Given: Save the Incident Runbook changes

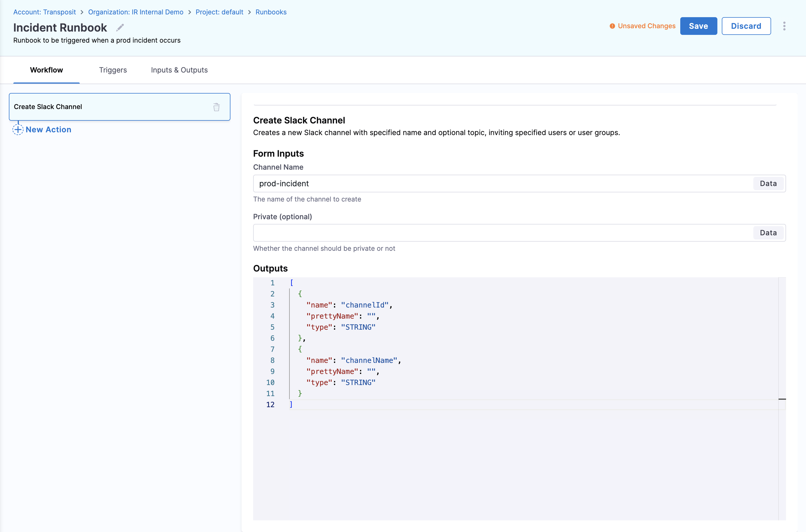Looking at the screenshot, I should coord(698,26).
